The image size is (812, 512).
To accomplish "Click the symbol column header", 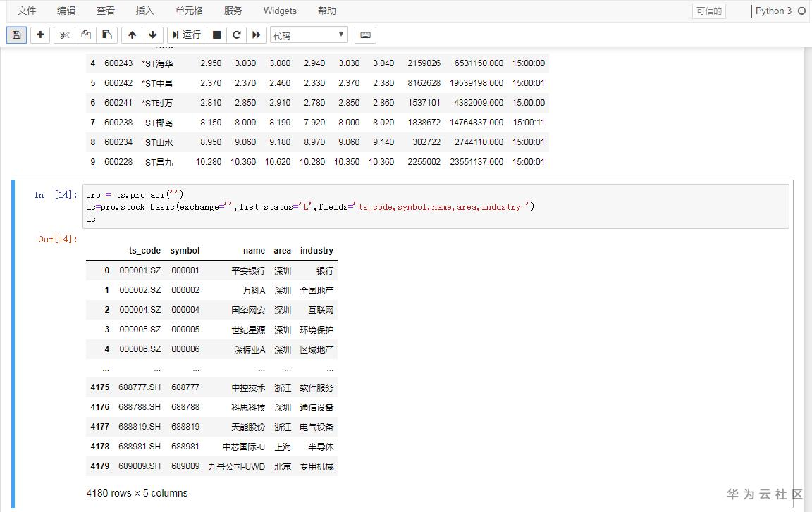I will tap(185, 250).
